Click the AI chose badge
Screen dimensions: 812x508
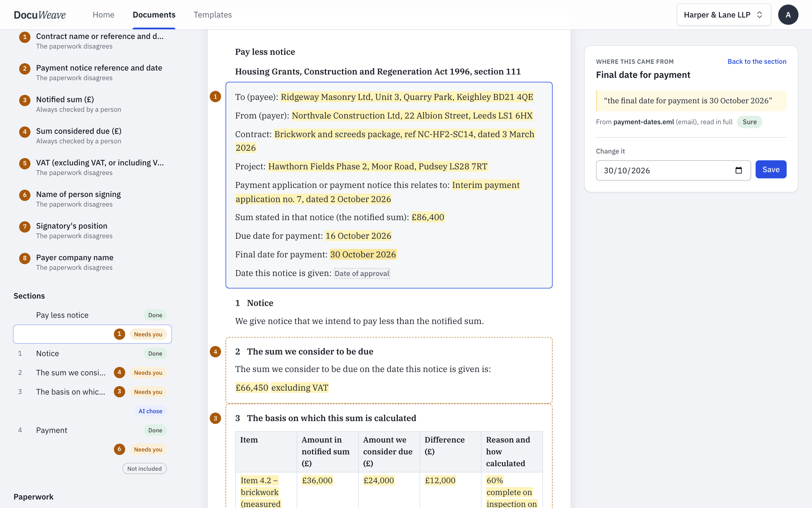click(150, 411)
